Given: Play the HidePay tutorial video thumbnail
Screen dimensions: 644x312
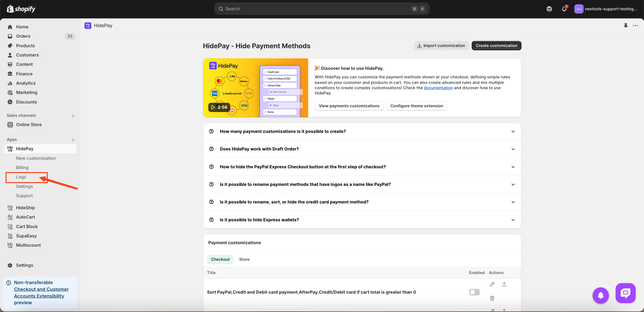Looking at the screenshot, I should 219,107.
